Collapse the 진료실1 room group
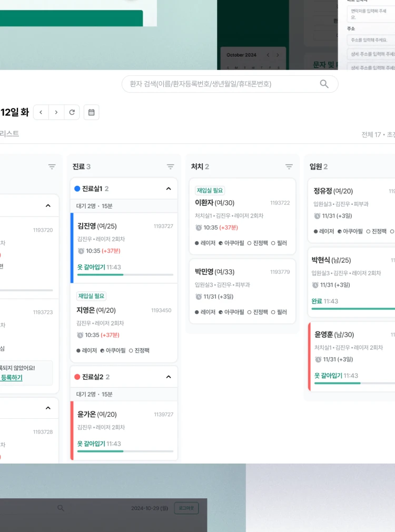The height and width of the screenshot is (532, 395). (169, 189)
